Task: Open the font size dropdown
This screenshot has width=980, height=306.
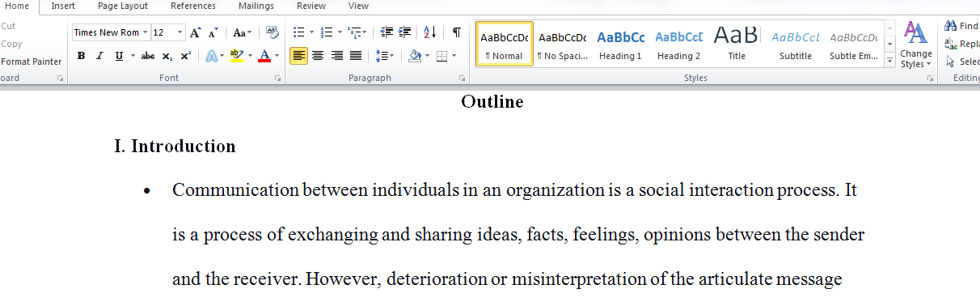Action: click(x=180, y=32)
